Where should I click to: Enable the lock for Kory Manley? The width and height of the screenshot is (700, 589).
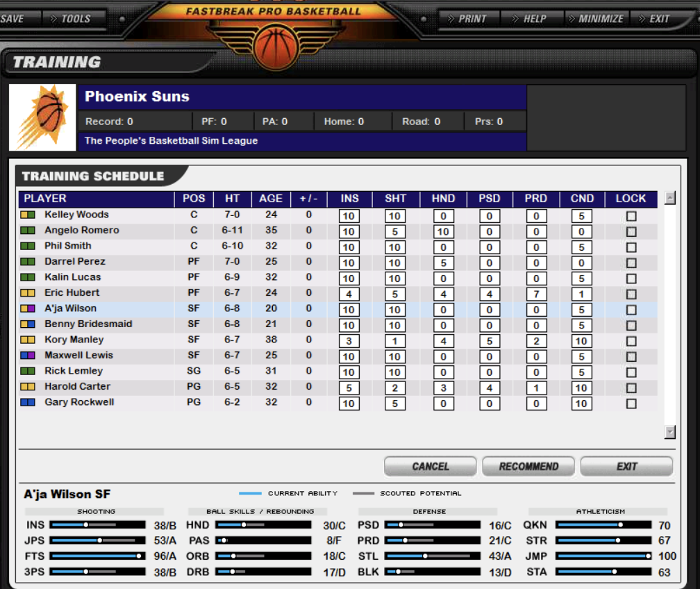tap(631, 341)
